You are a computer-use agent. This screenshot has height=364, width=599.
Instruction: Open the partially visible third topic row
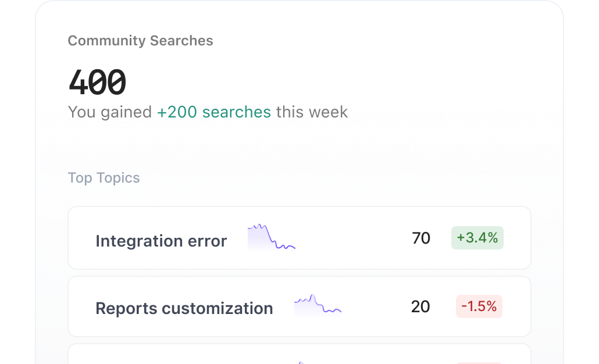[174, 355]
